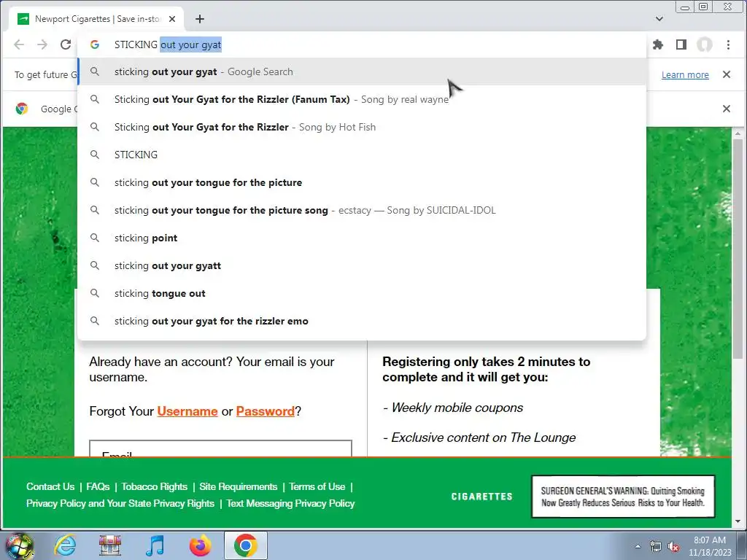This screenshot has width=747, height=560.
Task: Open Privacy Policy and State Privacy Rights
Action: tap(120, 503)
